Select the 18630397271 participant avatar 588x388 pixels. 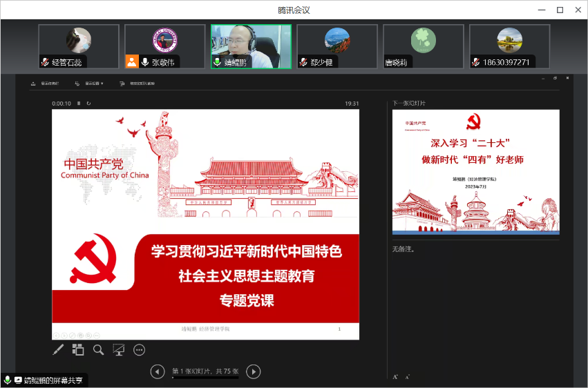(509, 40)
